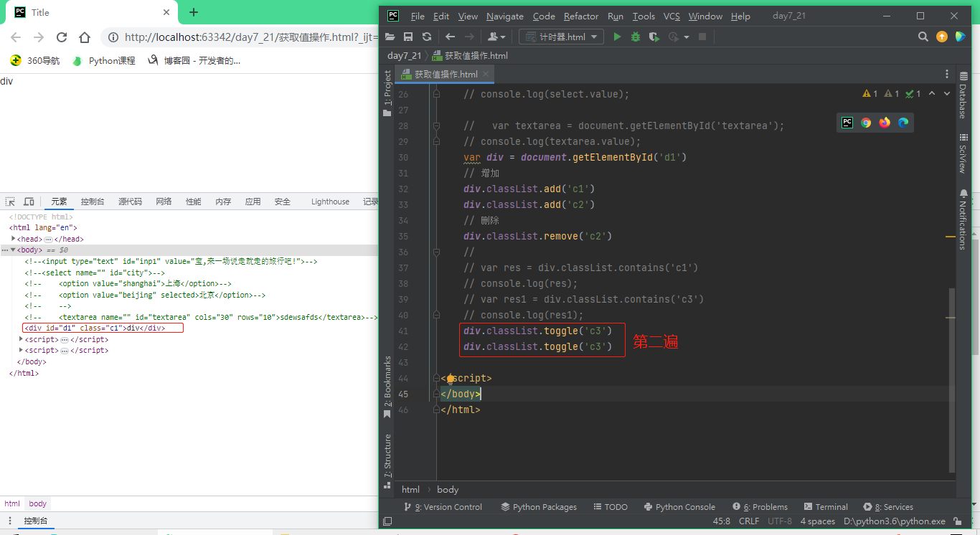This screenshot has height=535, width=980.
Task: Open the 博客园 bookmark
Action: click(194, 61)
